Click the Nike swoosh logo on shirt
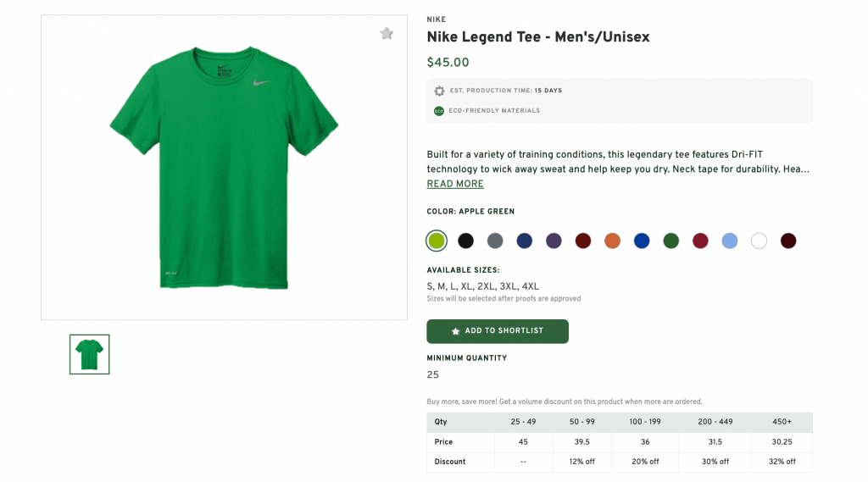The height and width of the screenshot is (482, 868). click(261, 82)
